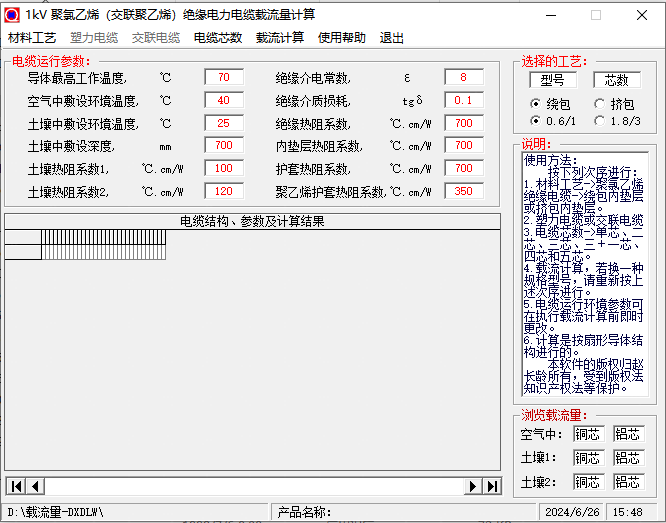
Task: Click 铜芯 button in the 土壤2 row
Action: (x=588, y=482)
